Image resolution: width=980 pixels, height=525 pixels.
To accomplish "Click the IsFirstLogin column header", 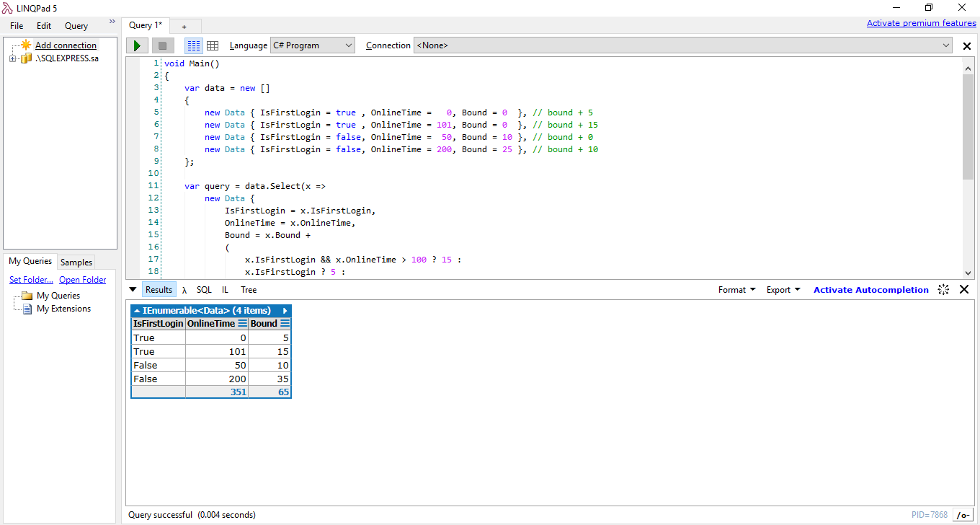I will coord(158,324).
